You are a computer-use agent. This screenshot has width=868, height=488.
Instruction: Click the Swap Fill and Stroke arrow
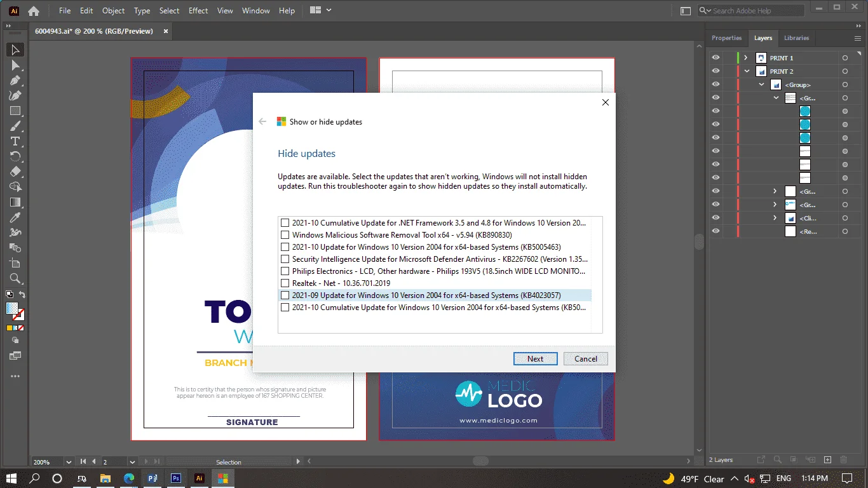click(x=22, y=295)
